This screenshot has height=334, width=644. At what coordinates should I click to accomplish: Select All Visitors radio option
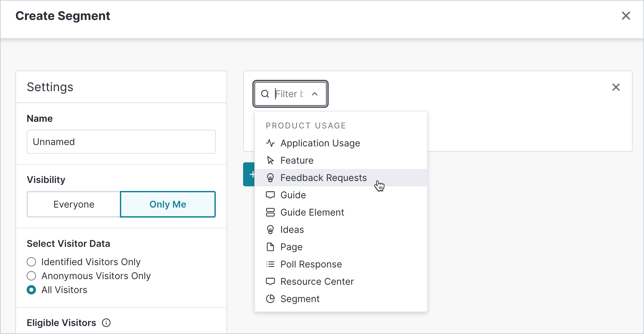click(31, 290)
